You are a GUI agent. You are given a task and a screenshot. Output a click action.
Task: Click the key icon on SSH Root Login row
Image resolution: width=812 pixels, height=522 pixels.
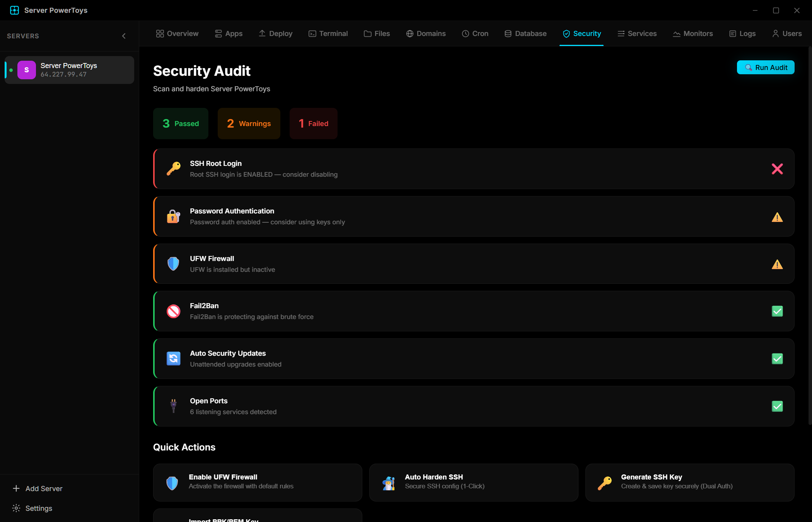point(173,169)
